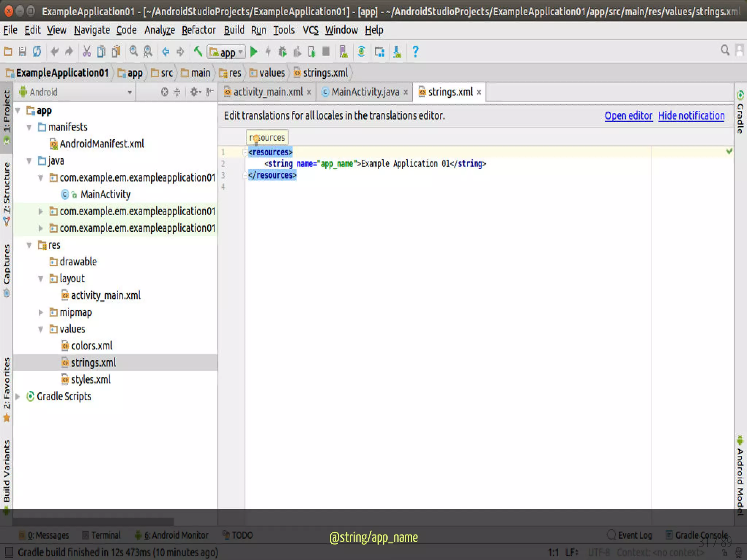747x560 pixels.
Task: Collapse the java folder arrow
Action: 29,161
